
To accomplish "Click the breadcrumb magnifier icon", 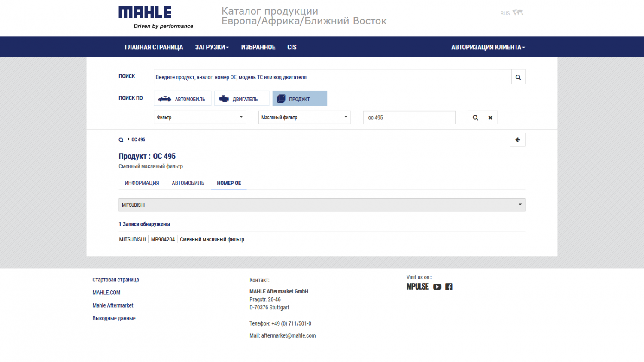I will (x=121, y=140).
